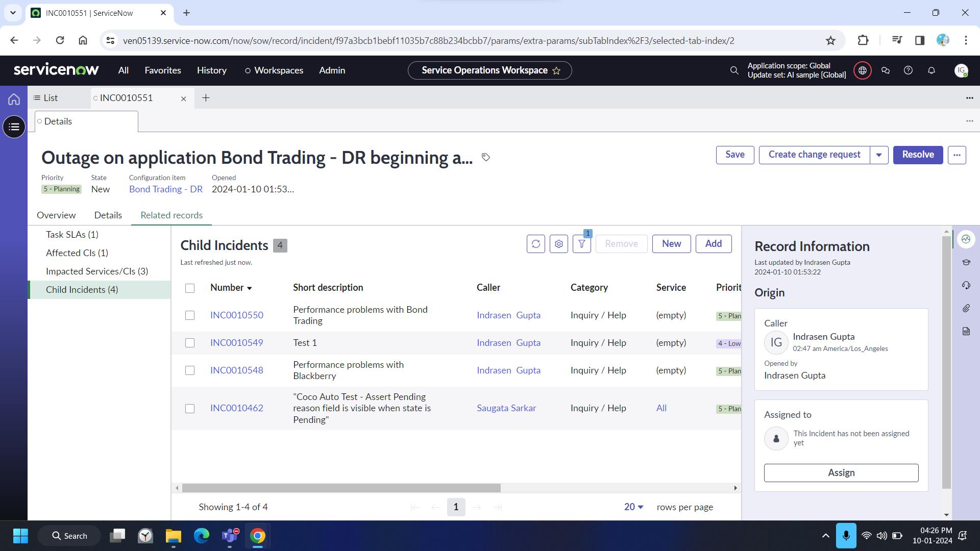Click the global search magnifier icon
Image resolution: width=980 pixels, height=551 pixels.
(734, 70)
